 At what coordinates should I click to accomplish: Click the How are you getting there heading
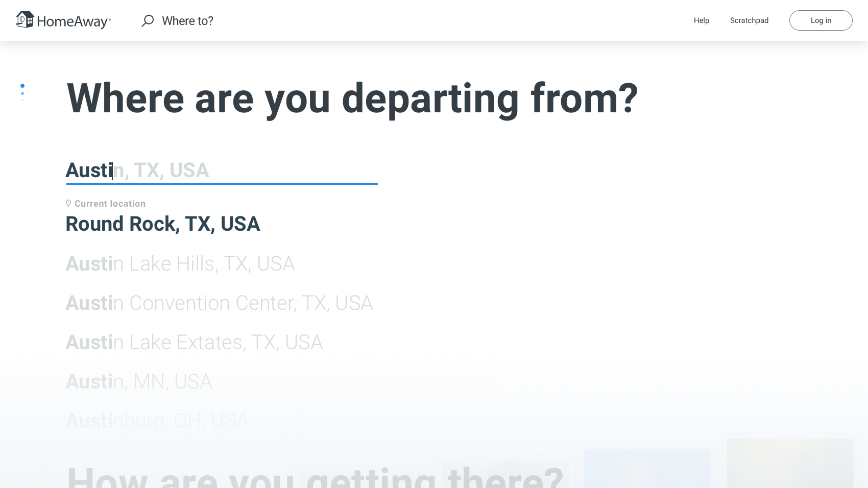[x=315, y=476]
